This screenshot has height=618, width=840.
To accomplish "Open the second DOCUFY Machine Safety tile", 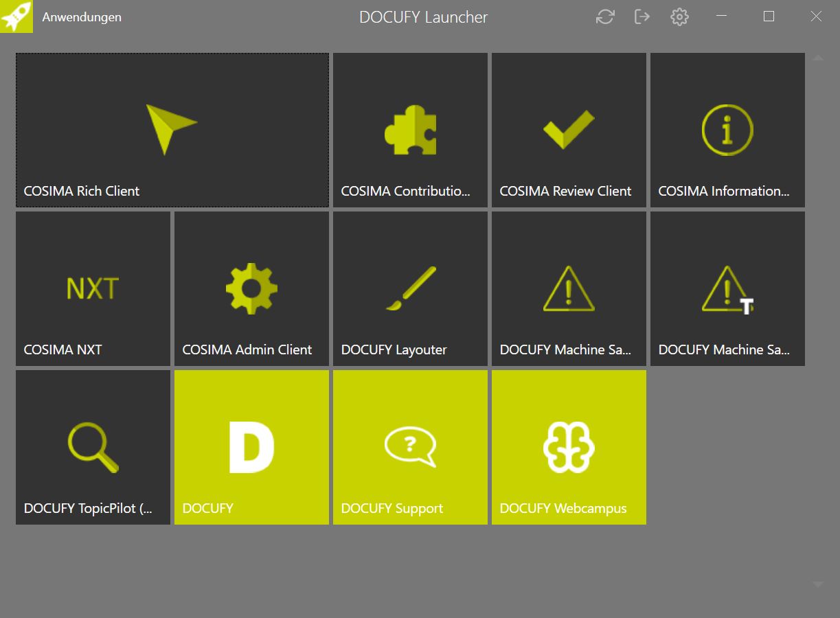I will pos(727,288).
